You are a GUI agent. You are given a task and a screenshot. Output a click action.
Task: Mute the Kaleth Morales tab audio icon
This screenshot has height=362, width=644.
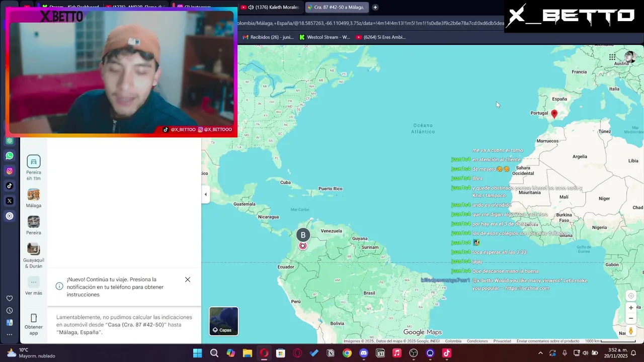coord(251,7)
